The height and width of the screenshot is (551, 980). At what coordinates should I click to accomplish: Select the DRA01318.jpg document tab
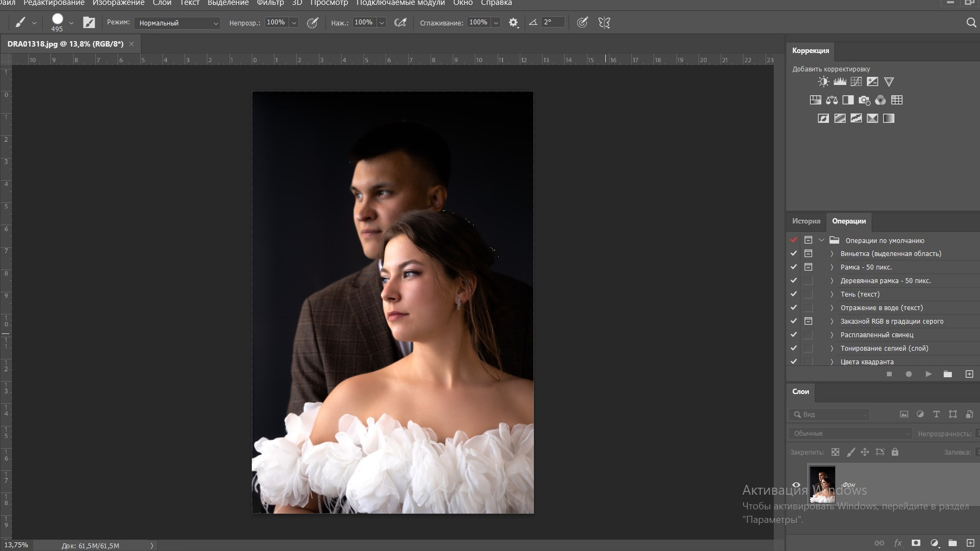(x=66, y=44)
